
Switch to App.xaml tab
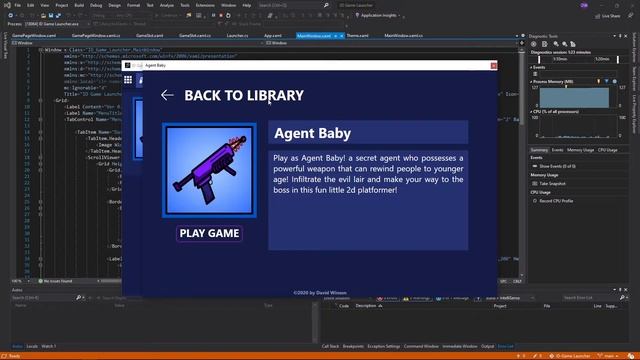273,36
